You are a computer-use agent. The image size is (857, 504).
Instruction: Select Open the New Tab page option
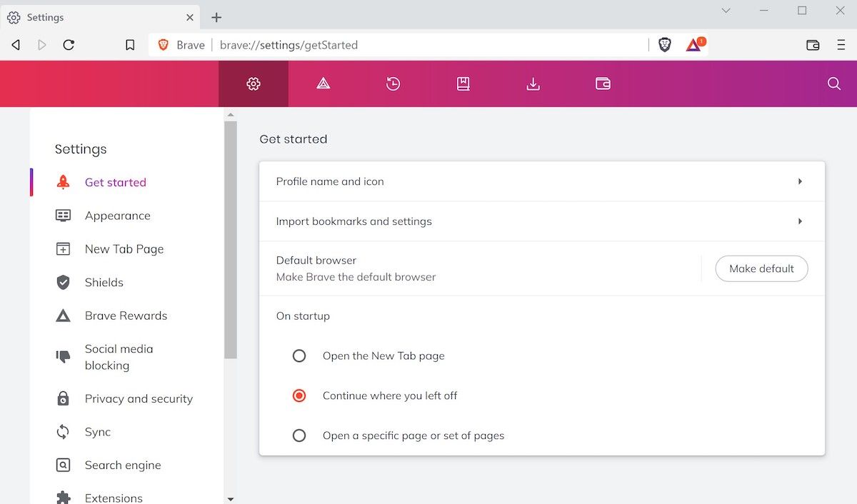pos(299,356)
